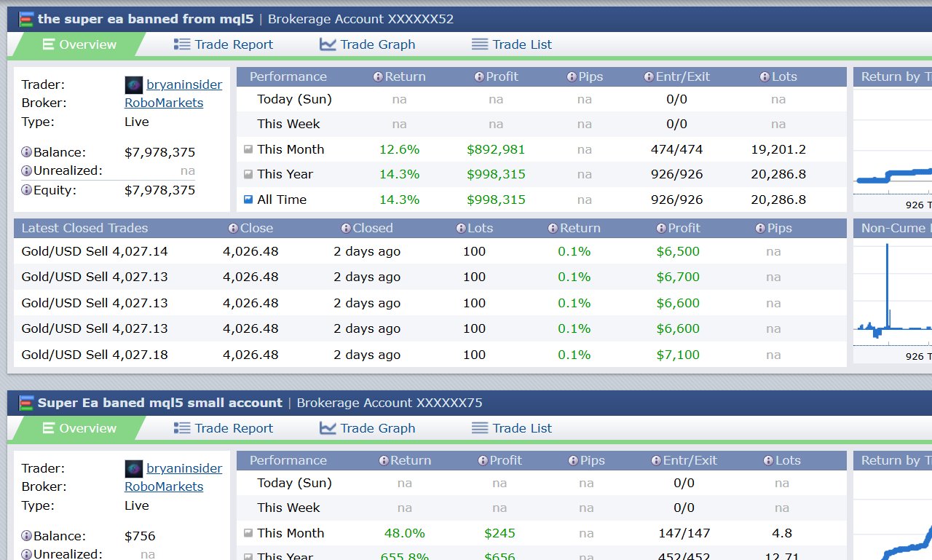Click Lots info icon in Latest Closed Trades
This screenshot has width=932, height=560.
[x=462, y=228]
